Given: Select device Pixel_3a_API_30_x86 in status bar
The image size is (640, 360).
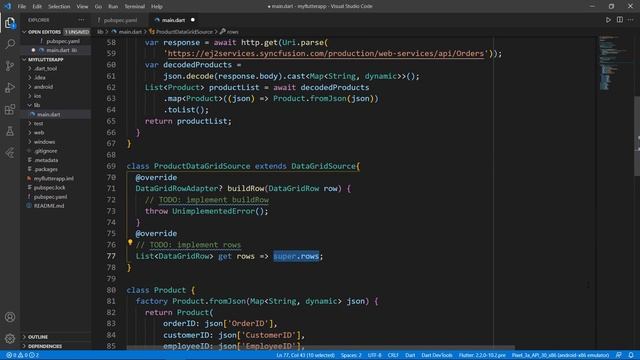Looking at the screenshot, I should [560, 355].
